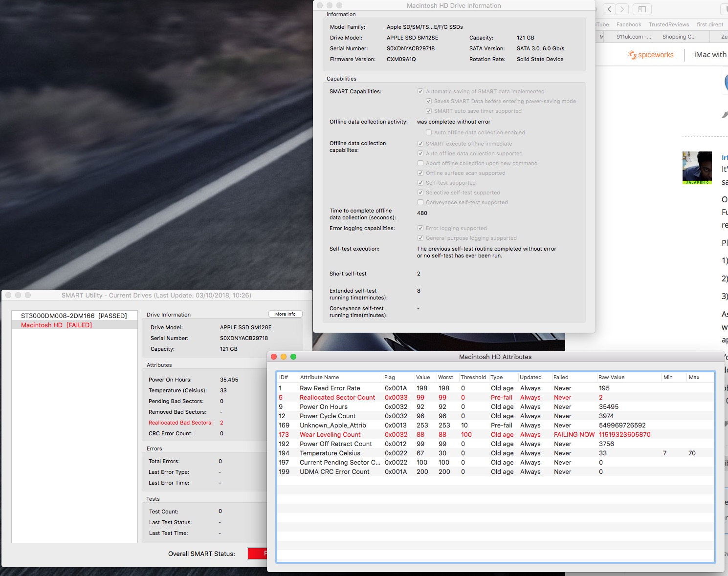728x576 pixels.
Task: Click the red Overall SMART Status indicator
Action: click(x=257, y=554)
